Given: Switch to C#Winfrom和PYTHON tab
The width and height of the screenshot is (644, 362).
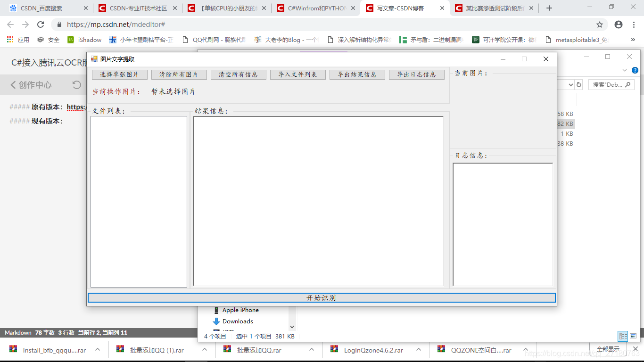Looking at the screenshot, I should (x=317, y=8).
